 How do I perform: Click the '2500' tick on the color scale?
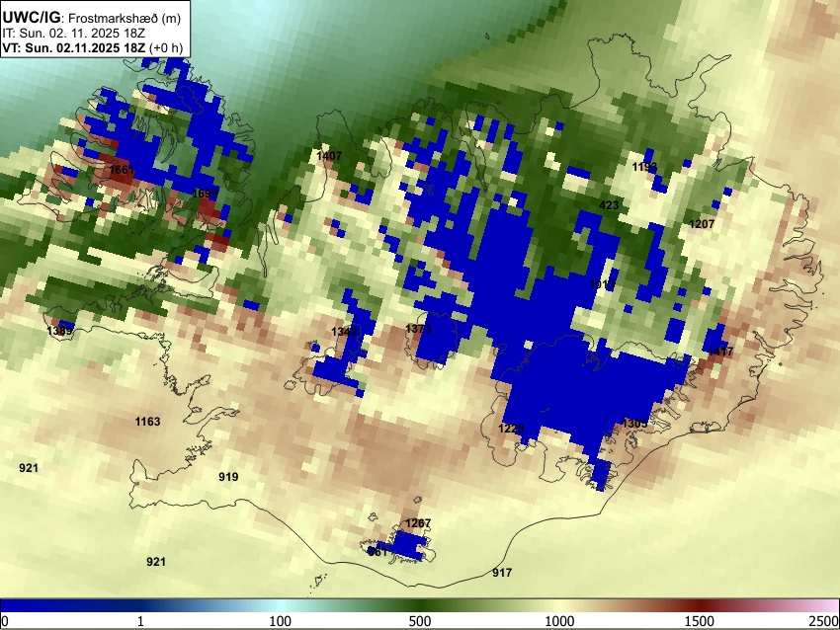pyautogui.click(x=824, y=621)
